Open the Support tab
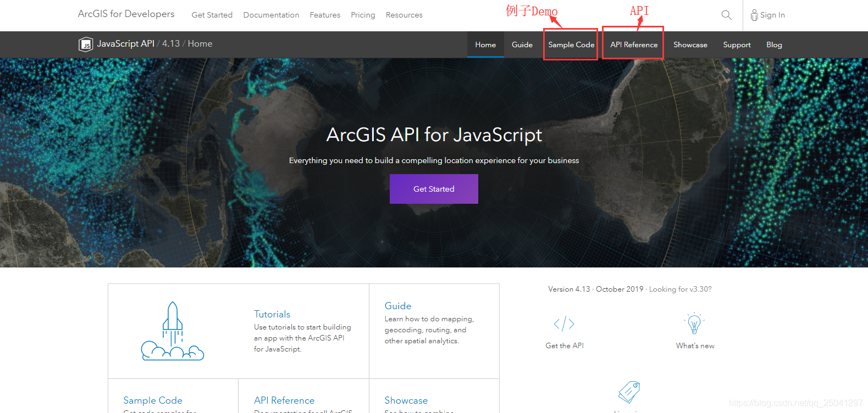Image resolution: width=868 pixels, height=413 pixels. 737,44
